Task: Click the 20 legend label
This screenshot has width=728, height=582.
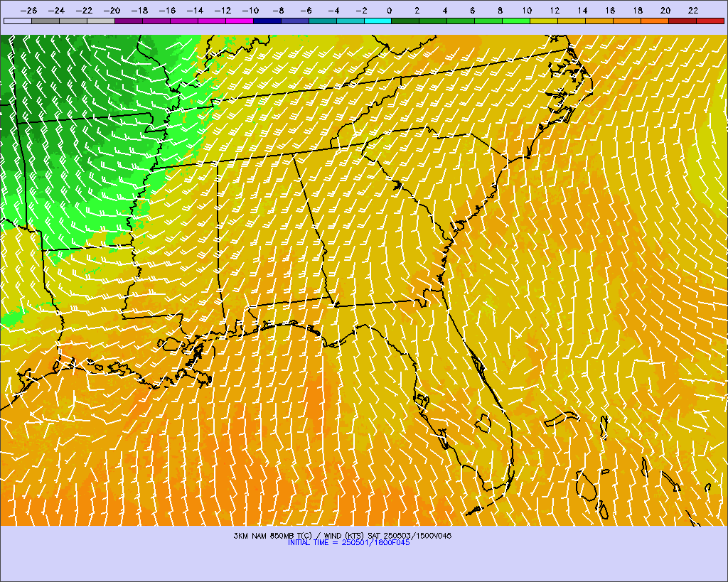Action: [665, 11]
